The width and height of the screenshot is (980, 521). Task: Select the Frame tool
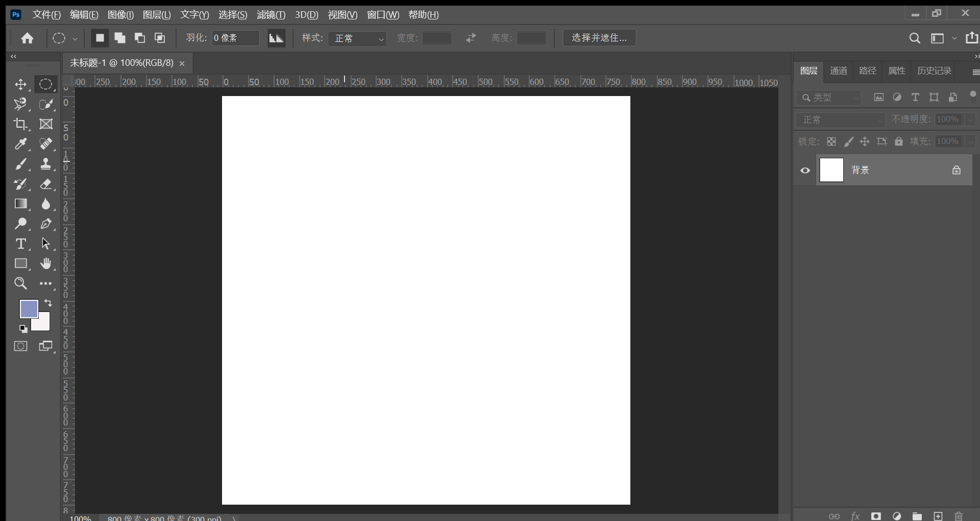tap(46, 124)
